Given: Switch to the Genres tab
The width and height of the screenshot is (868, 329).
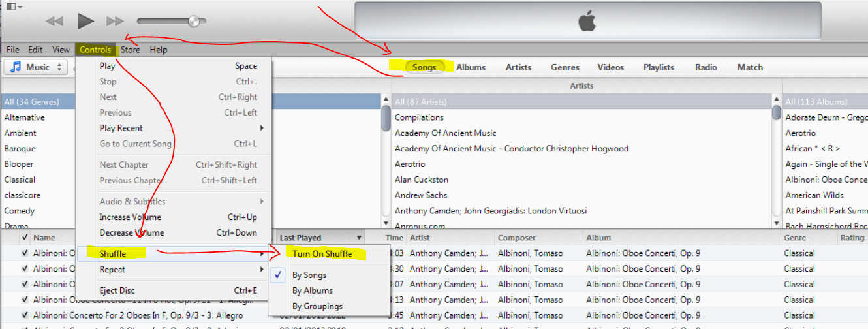Looking at the screenshot, I should [565, 67].
